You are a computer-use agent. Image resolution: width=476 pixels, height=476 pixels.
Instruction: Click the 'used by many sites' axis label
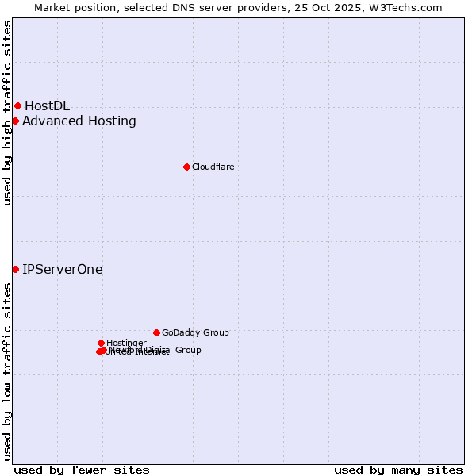398,470
